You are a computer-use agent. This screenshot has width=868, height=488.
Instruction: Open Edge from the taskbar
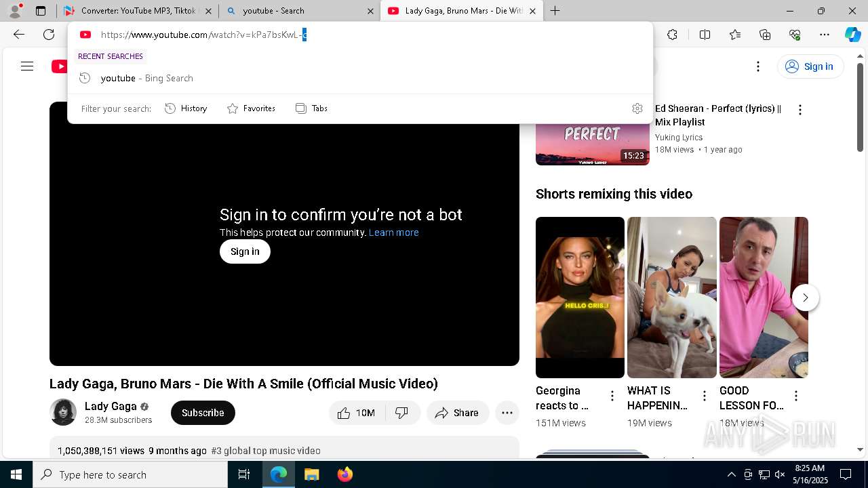(279, 474)
